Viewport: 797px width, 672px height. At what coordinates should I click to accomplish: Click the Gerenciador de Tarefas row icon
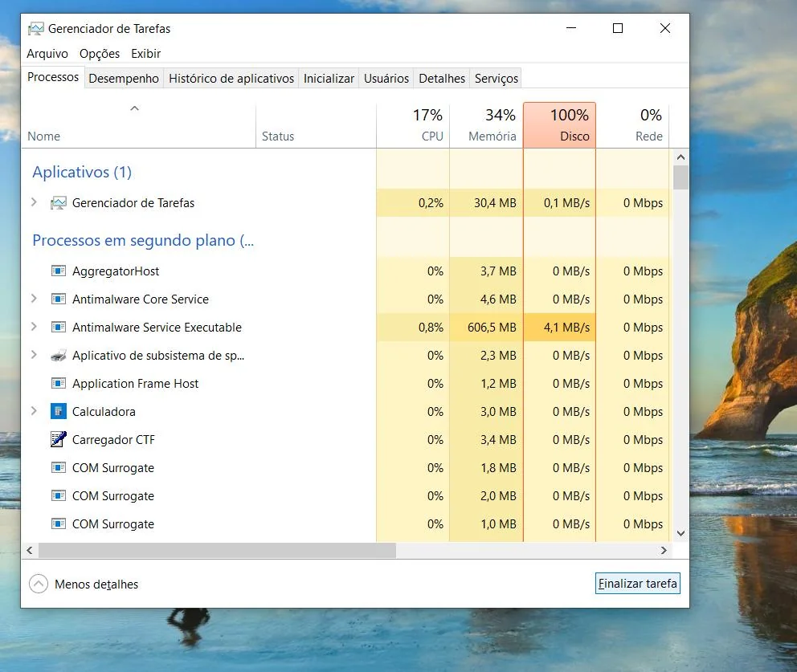coord(59,203)
